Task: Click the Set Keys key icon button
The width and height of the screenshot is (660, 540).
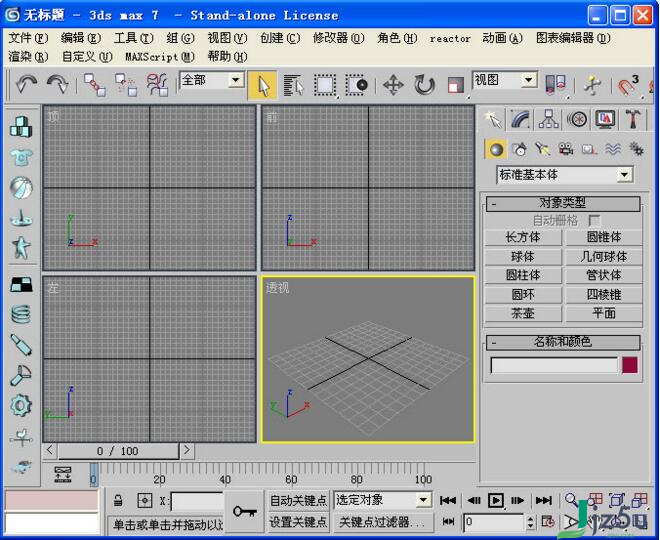Action: point(245,511)
